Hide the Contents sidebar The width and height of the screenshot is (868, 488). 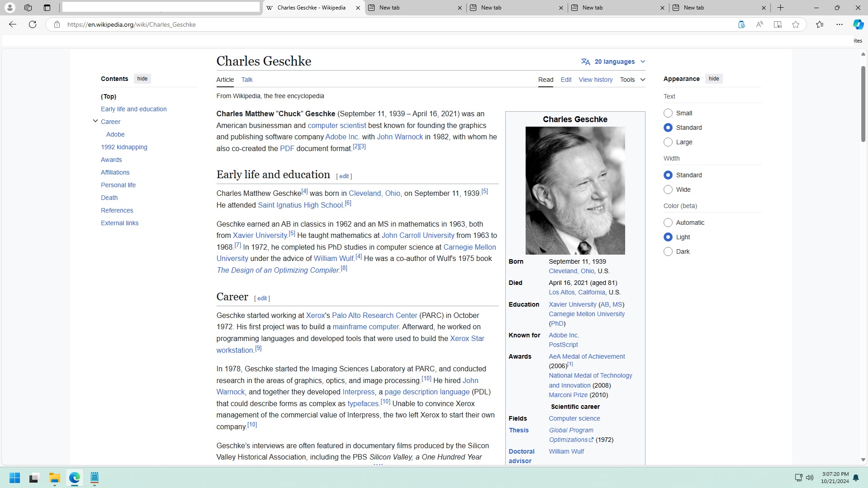[142, 79]
